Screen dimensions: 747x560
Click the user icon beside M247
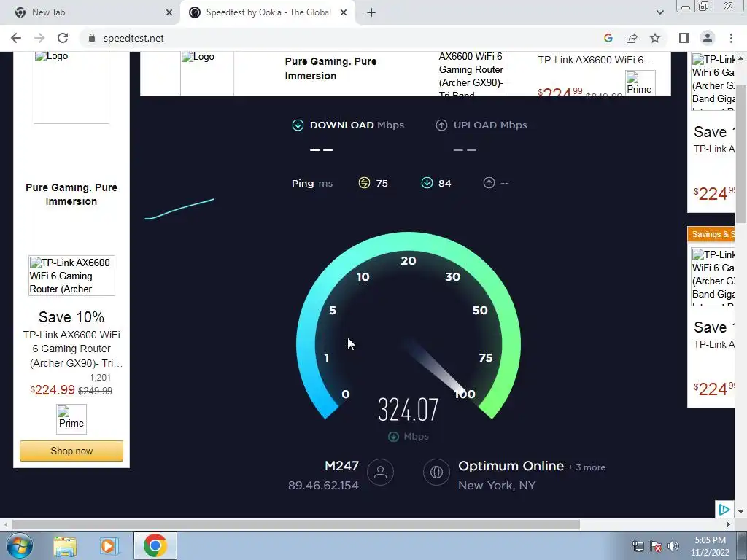[x=380, y=472]
